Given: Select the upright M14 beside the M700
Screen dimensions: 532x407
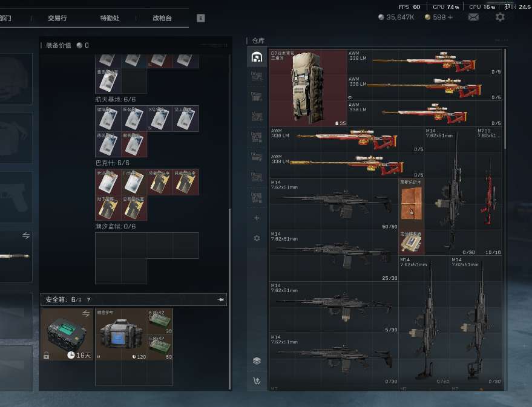Looking at the screenshot, I should tap(450, 191).
